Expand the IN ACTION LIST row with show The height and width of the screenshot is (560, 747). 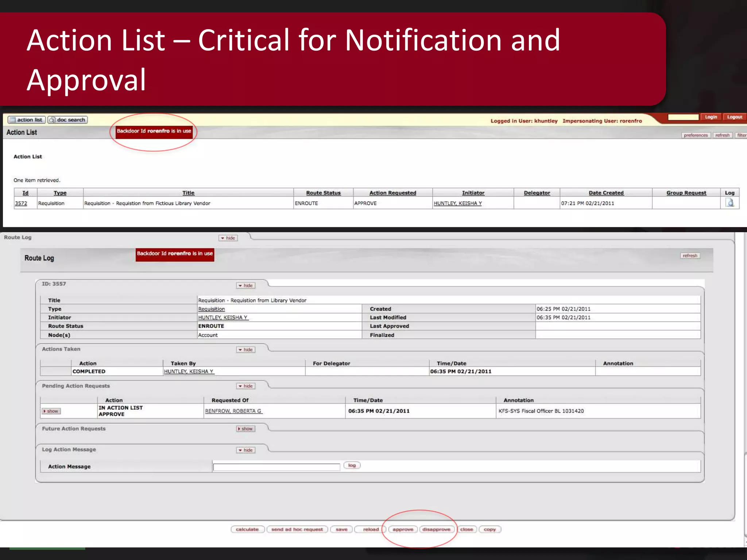point(51,411)
